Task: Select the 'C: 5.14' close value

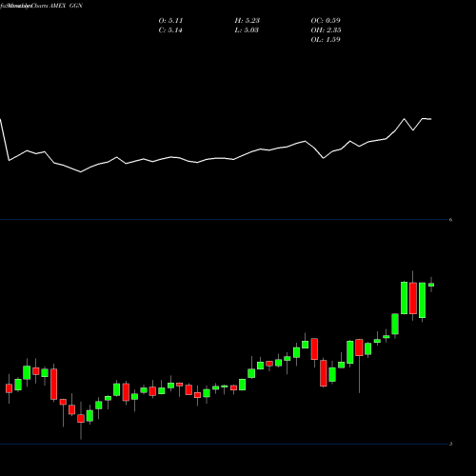Action: pos(170,30)
